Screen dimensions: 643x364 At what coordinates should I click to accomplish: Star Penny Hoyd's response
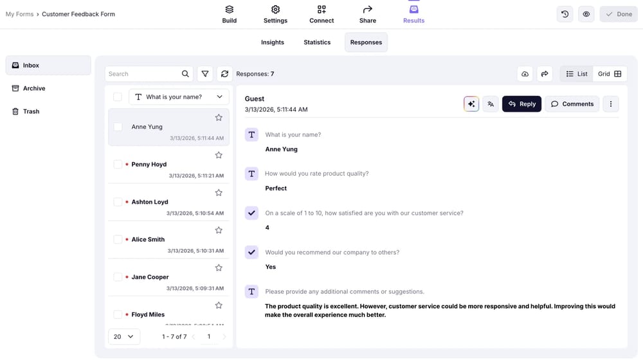(219, 155)
